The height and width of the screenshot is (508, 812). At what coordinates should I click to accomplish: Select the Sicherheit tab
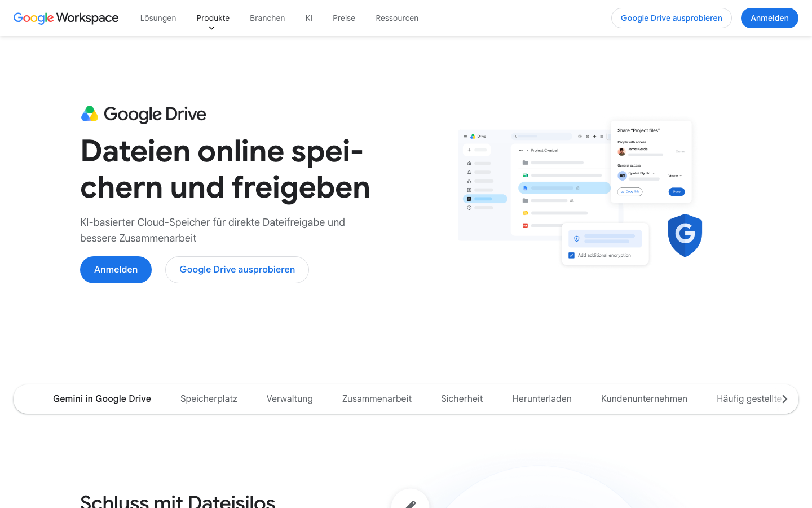pyautogui.click(x=462, y=399)
